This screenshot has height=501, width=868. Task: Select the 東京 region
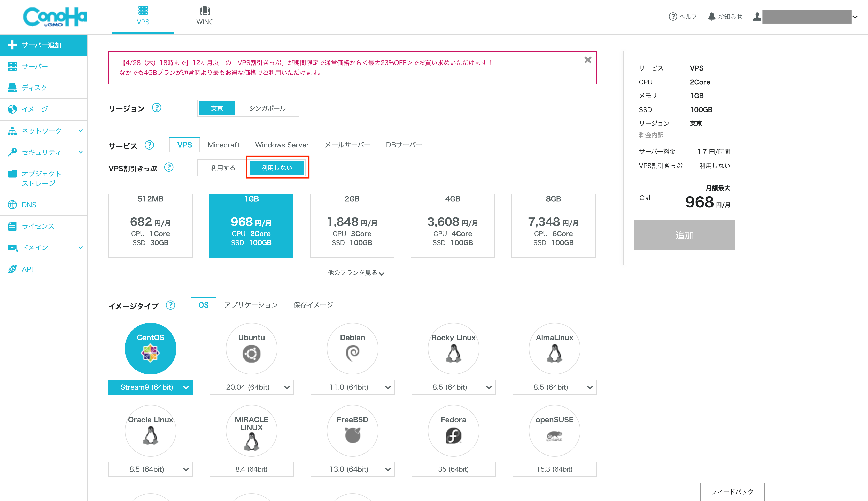(217, 108)
